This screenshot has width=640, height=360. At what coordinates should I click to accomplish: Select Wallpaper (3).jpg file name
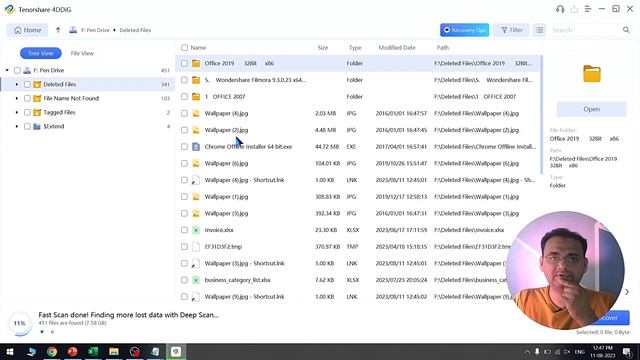coord(226,213)
